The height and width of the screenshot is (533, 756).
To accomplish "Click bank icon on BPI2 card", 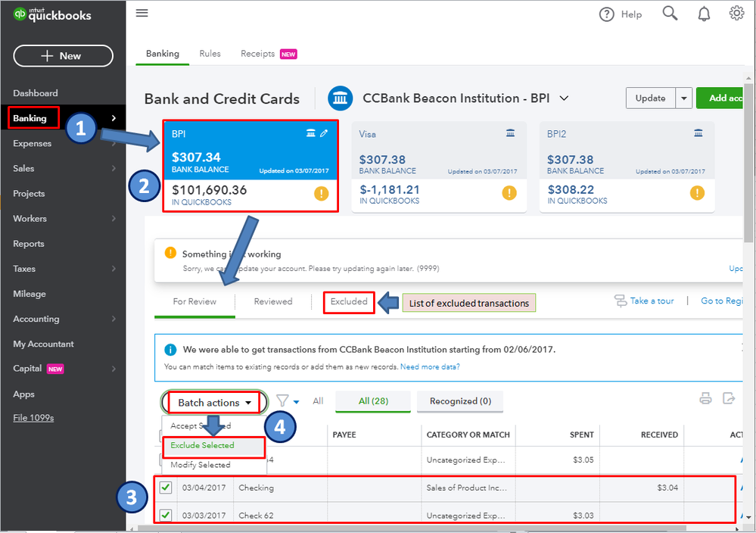I will pyautogui.click(x=698, y=133).
